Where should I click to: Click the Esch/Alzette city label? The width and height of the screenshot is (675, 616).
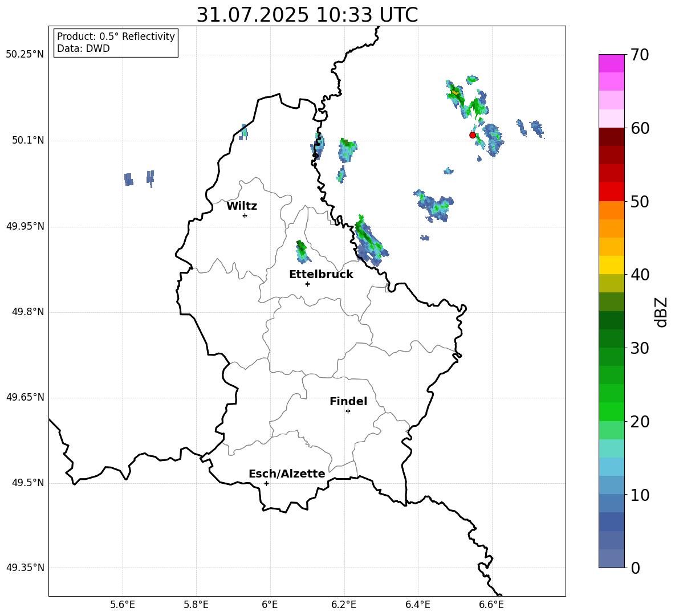click(x=287, y=474)
